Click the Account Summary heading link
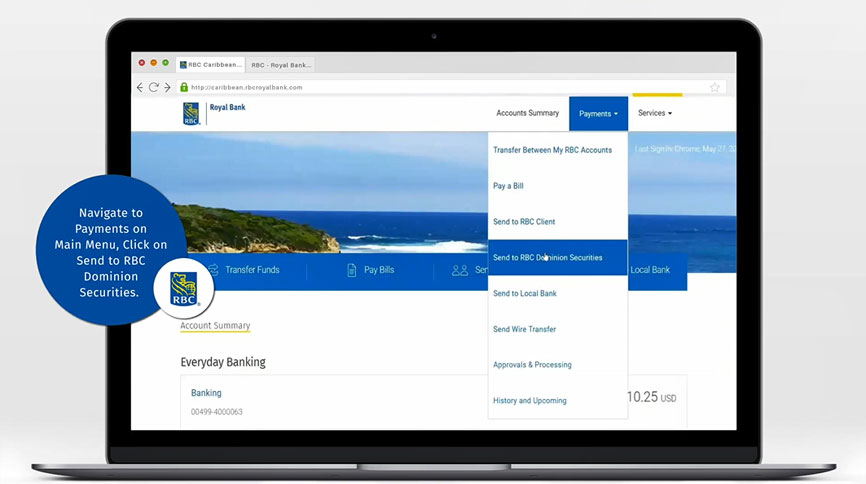The image size is (866, 484). tap(215, 325)
